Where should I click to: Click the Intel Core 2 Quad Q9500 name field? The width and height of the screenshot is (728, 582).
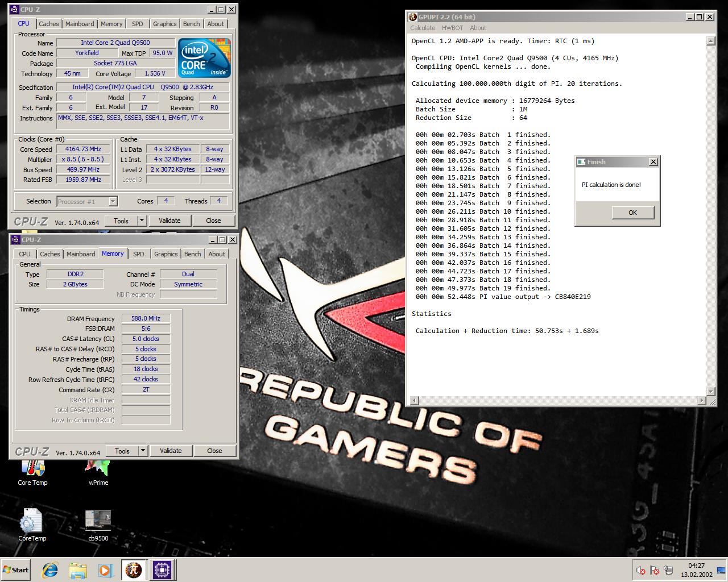coord(115,43)
